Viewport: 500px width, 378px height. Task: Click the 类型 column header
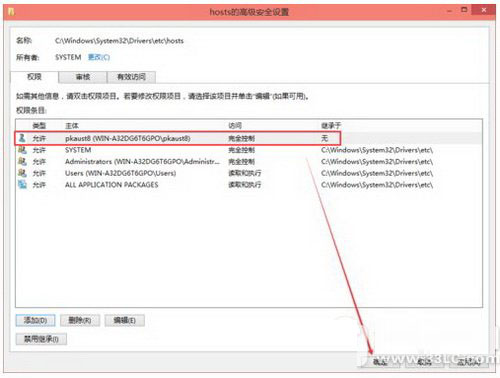tap(39, 126)
